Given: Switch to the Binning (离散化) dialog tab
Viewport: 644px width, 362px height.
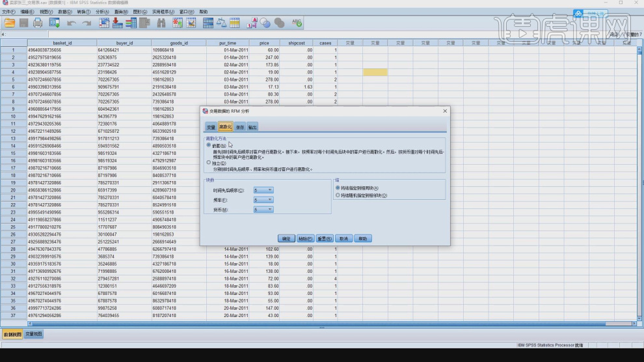Looking at the screenshot, I should click(x=226, y=127).
